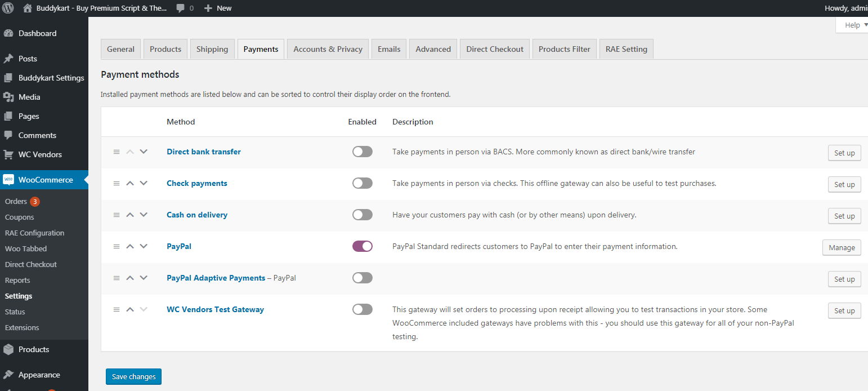Click Set up for Direct bank transfer

(x=844, y=153)
